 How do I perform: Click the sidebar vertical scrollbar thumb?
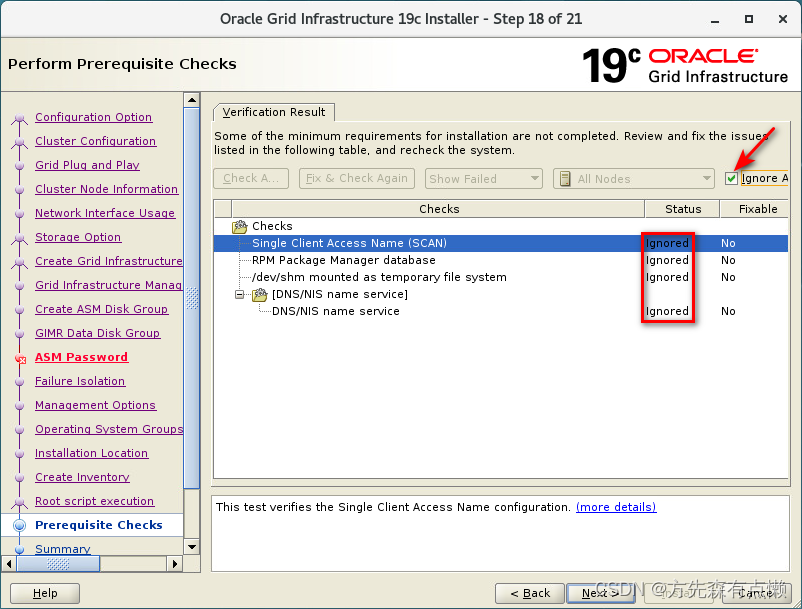[x=192, y=298]
